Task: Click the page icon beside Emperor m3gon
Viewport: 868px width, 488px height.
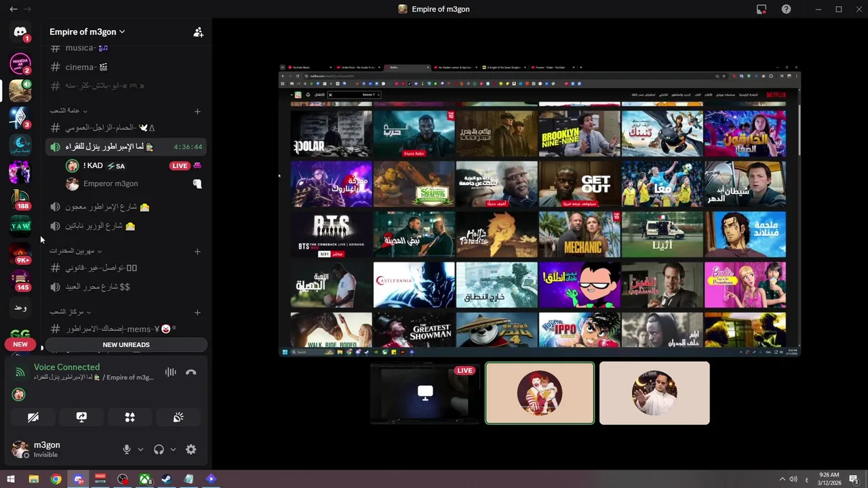Action: (197, 184)
